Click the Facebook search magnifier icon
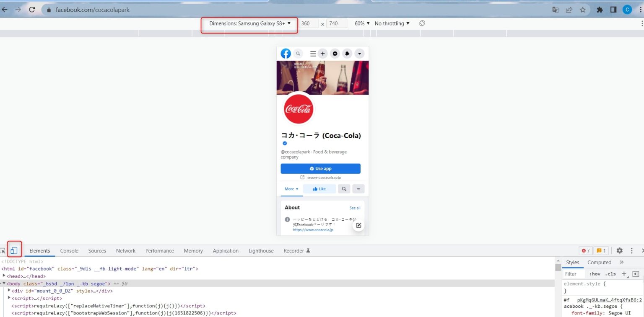Image resolution: width=644 pixels, height=317 pixels. pos(298,54)
